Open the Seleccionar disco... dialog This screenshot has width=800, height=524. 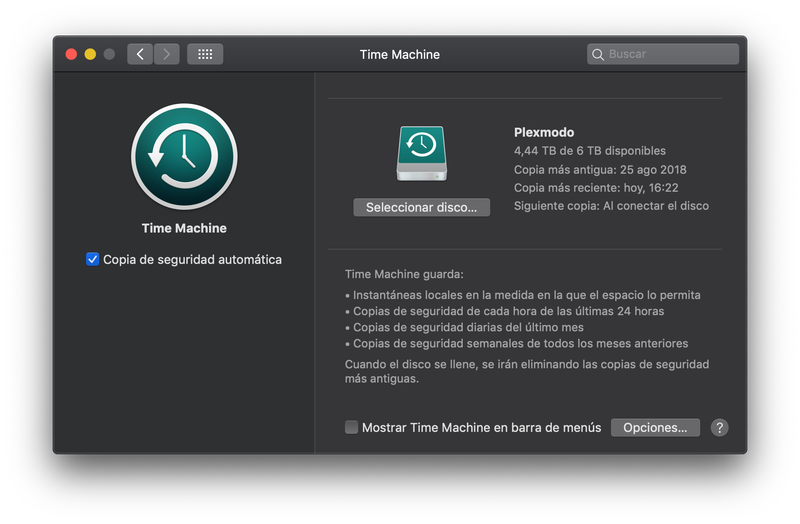click(x=421, y=207)
